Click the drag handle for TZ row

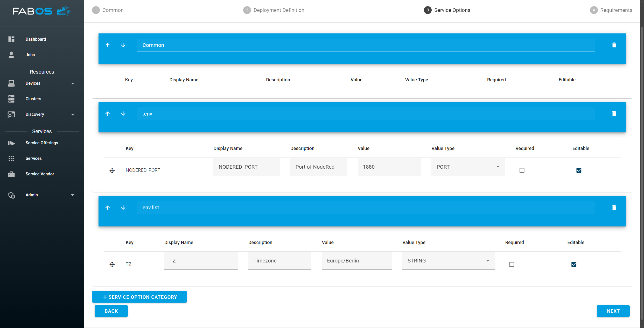(x=112, y=264)
